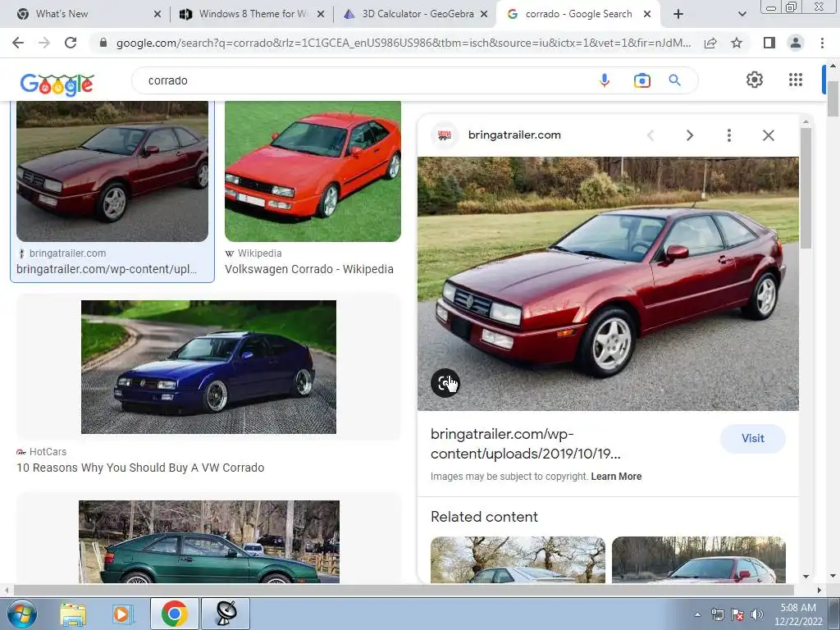Open volume control in tray
Viewport: 840px width, 630px height.
click(756, 614)
